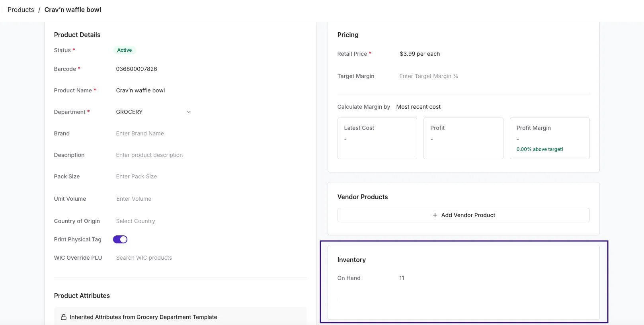Image resolution: width=644 pixels, height=325 pixels.
Task: Click the lock icon beside Inherited Attributes
Action: [x=63, y=317]
